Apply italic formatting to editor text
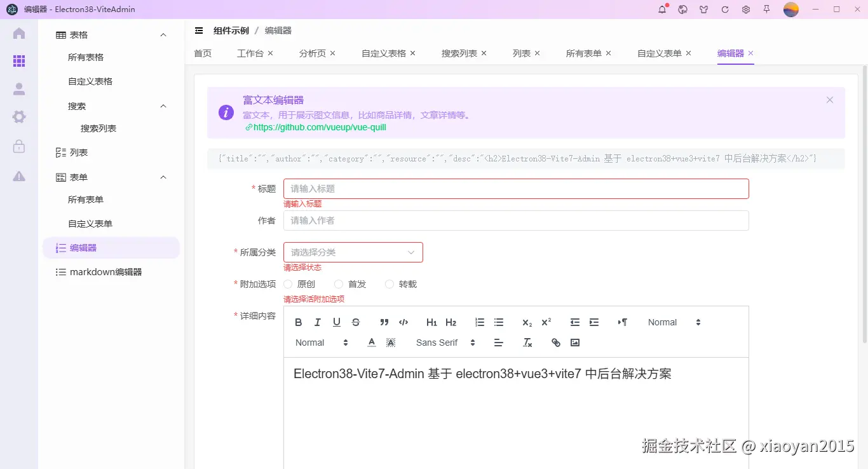The height and width of the screenshot is (469, 868). tap(317, 322)
